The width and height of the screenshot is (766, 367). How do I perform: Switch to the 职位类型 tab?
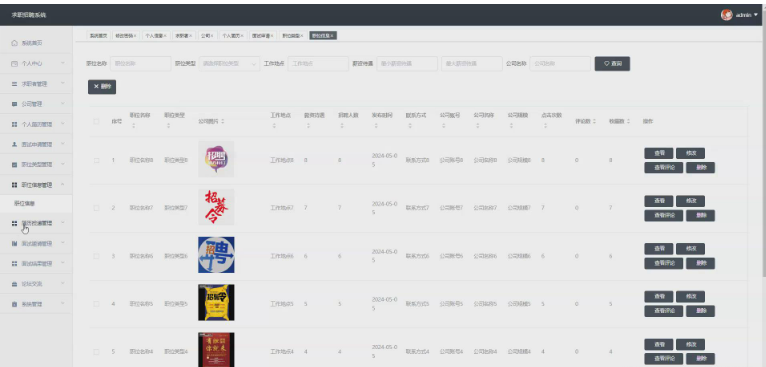[x=293, y=36]
